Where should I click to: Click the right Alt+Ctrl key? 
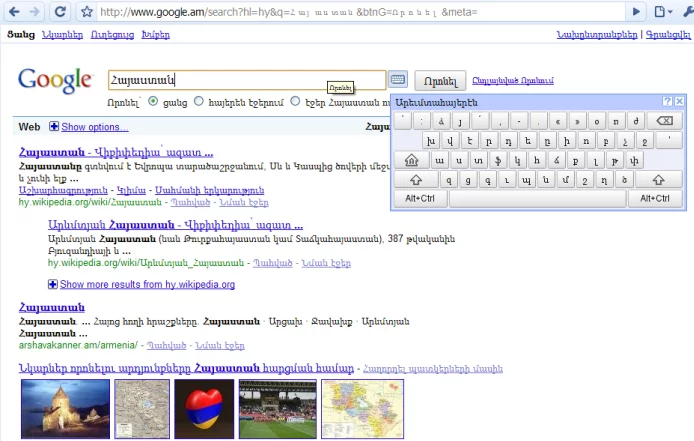655,198
